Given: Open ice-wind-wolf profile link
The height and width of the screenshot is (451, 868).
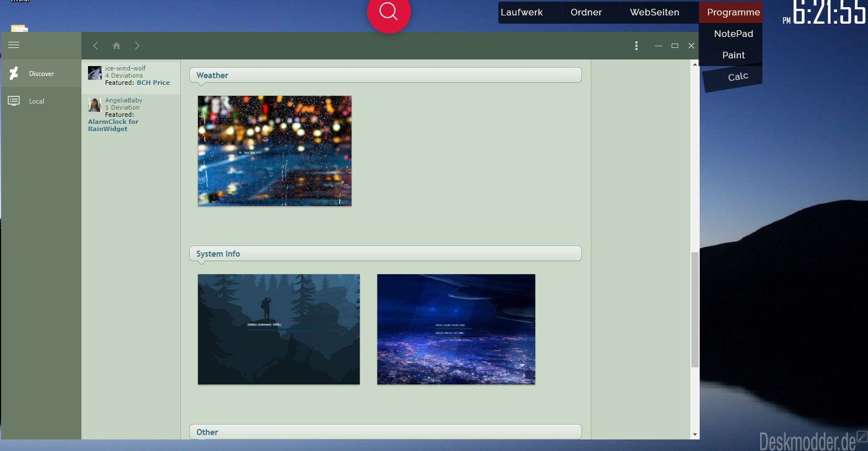Looking at the screenshot, I should [x=125, y=68].
